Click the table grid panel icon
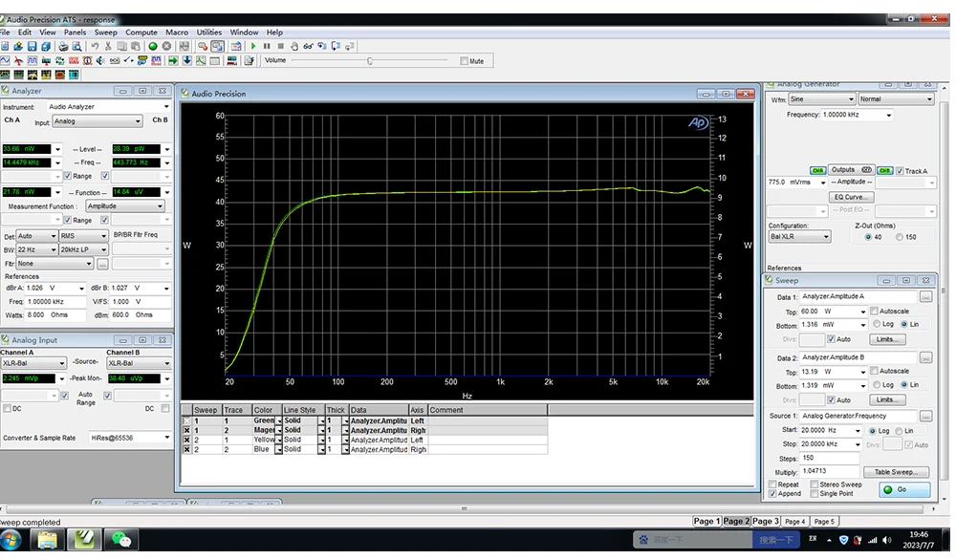This screenshot has height=560, width=956. pyautogui.click(x=214, y=61)
